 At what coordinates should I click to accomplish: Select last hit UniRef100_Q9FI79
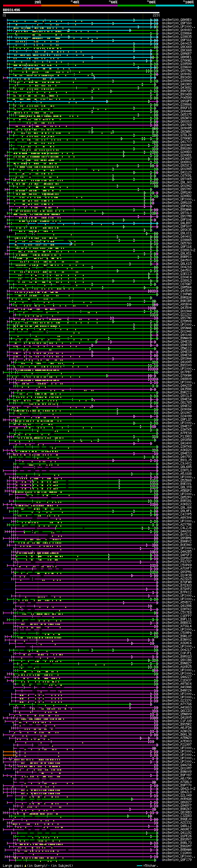click(x=177, y=860)
